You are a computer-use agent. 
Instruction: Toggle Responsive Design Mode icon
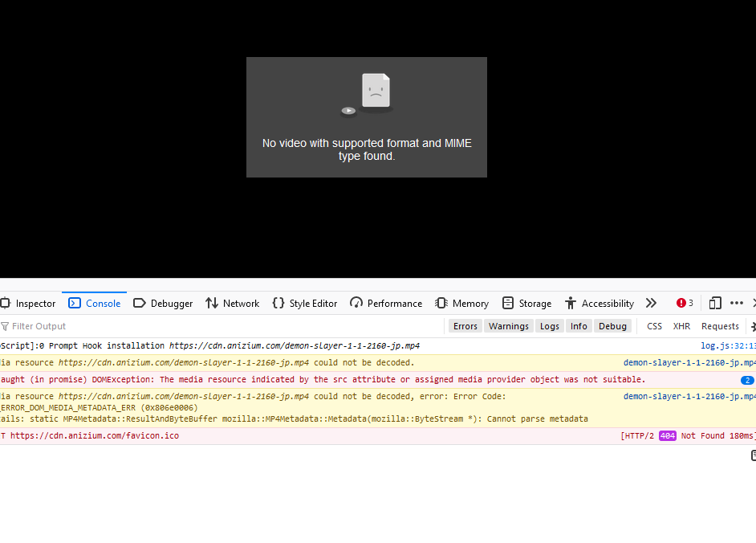coord(715,303)
